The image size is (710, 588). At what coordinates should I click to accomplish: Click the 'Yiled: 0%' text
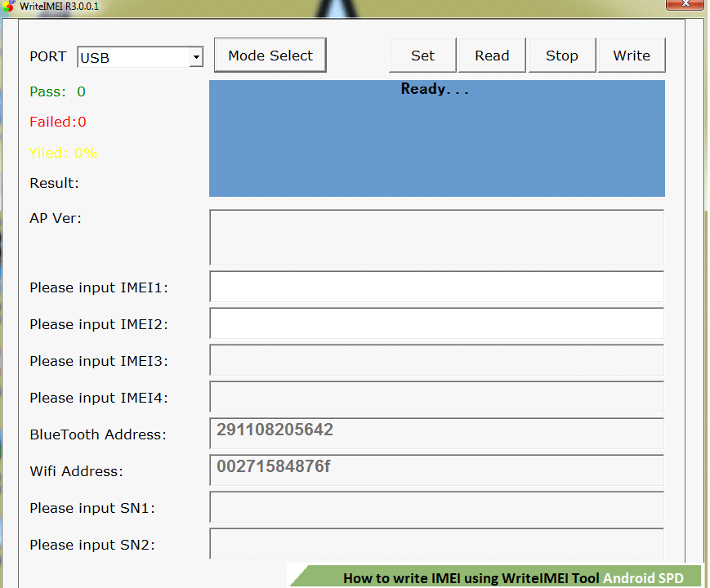click(x=64, y=153)
